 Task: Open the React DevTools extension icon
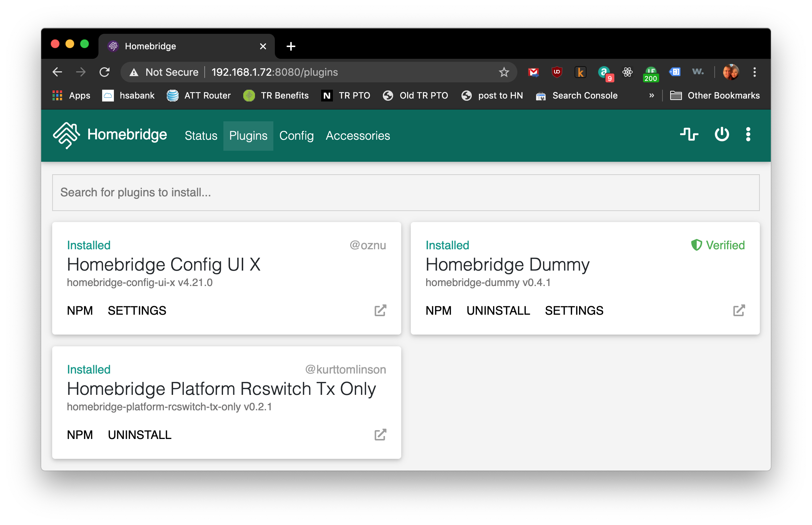(627, 72)
